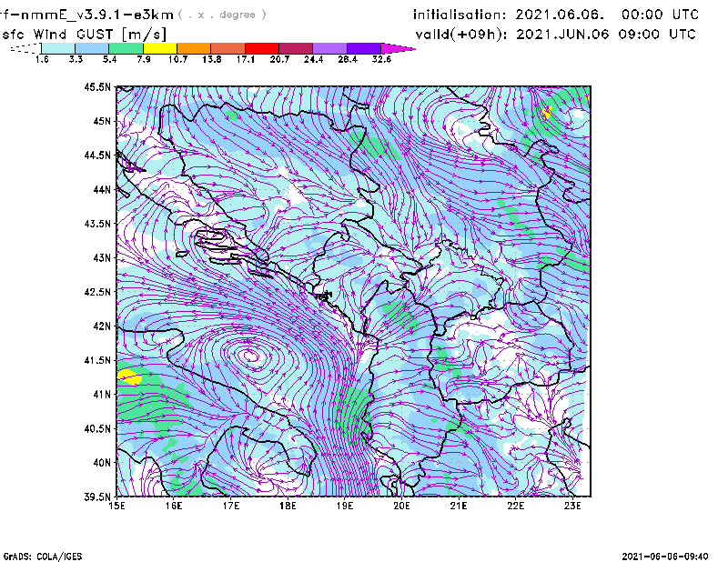
Task: Click the legend value 17.1
Action: (246, 59)
